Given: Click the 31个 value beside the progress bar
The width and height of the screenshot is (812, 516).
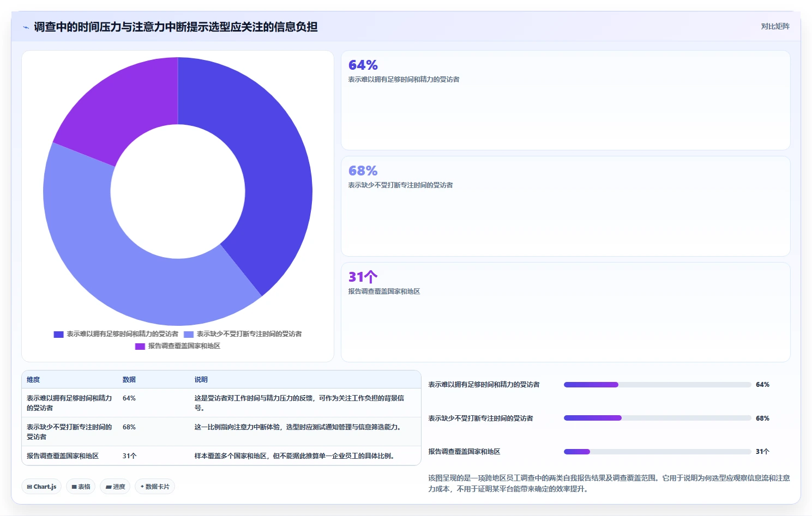Looking at the screenshot, I should coord(763,452).
